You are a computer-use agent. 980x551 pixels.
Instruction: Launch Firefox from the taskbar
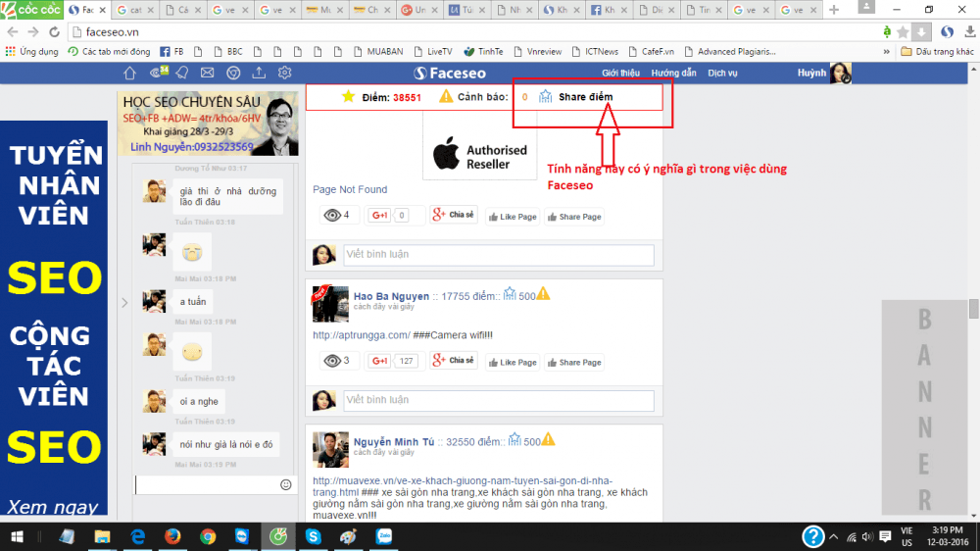click(172, 536)
